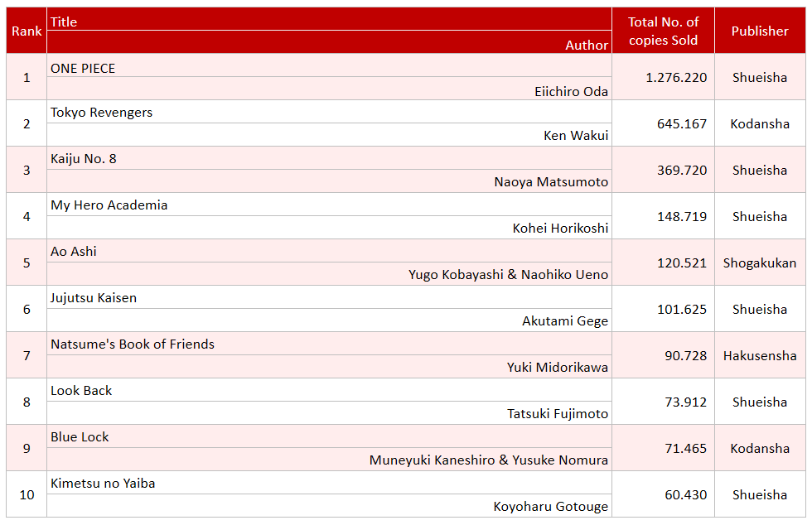Click rank number 9 beside Blue Lock
This screenshot has height=525, width=812.
click(27, 448)
